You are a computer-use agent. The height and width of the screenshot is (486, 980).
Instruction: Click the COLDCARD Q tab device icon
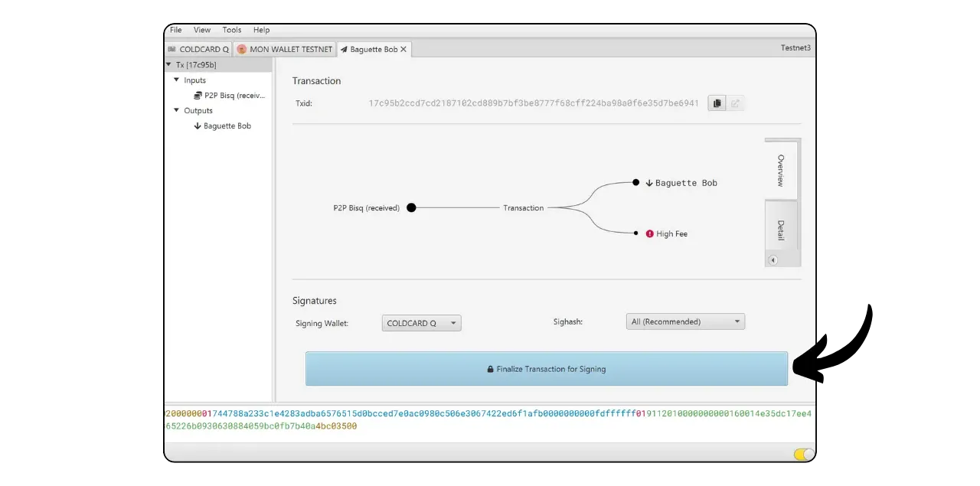pyautogui.click(x=171, y=49)
